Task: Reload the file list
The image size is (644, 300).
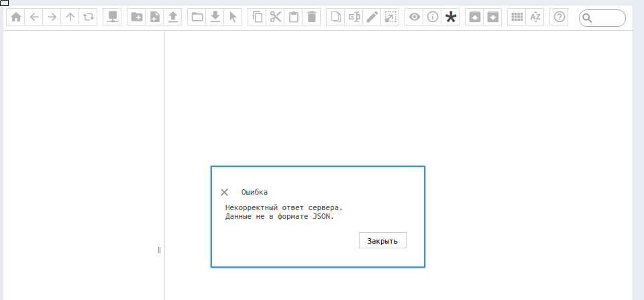Action: (x=89, y=17)
